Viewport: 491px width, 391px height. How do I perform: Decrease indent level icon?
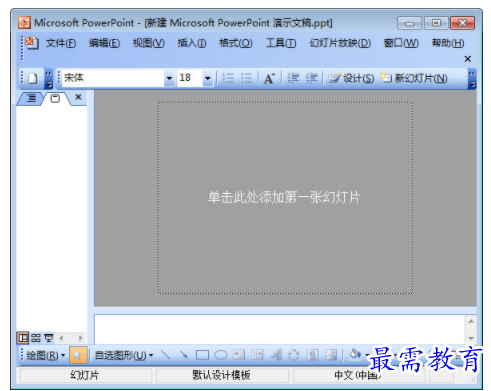293,79
